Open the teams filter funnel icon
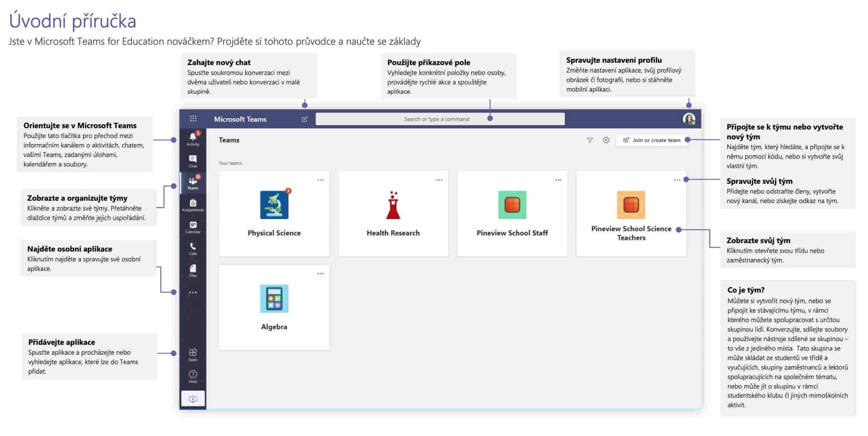The width and height of the screenshot is (868, 436). click(x=590, y=140)
